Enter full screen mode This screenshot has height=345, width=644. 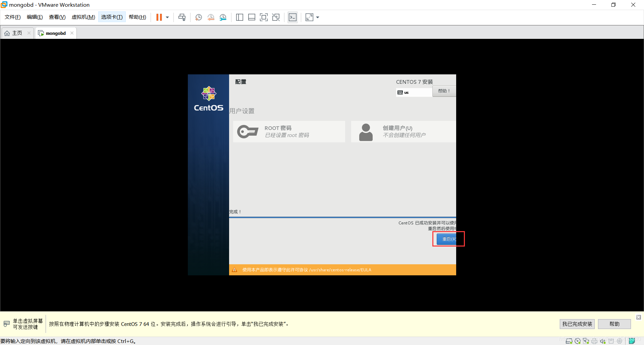[264, 17]
